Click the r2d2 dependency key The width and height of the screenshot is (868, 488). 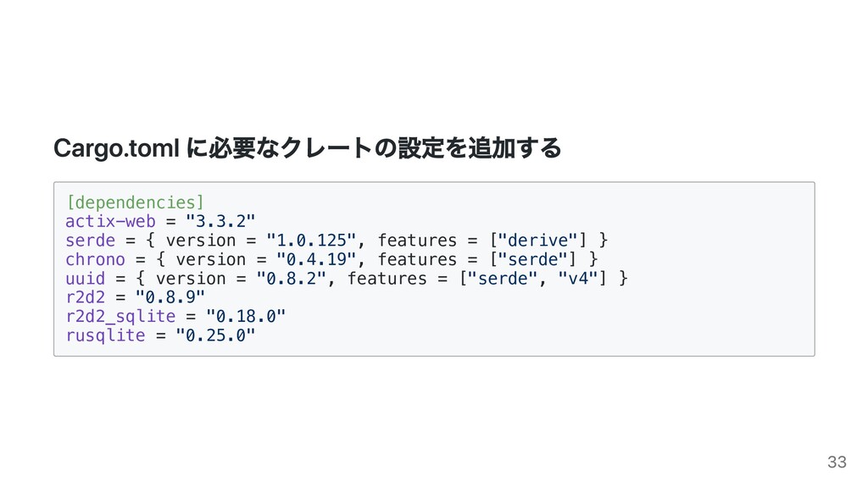(x=86, y=297)
